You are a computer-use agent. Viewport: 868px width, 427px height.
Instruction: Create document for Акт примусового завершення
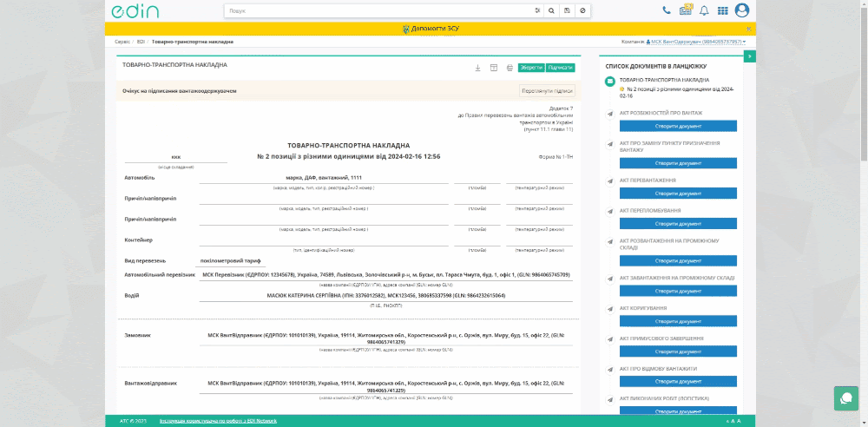678,351
